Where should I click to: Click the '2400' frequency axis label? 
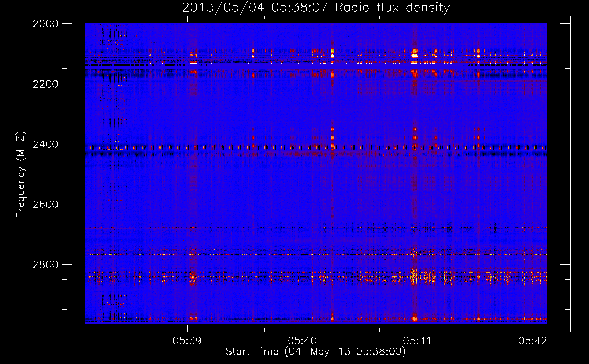point(46,144)
